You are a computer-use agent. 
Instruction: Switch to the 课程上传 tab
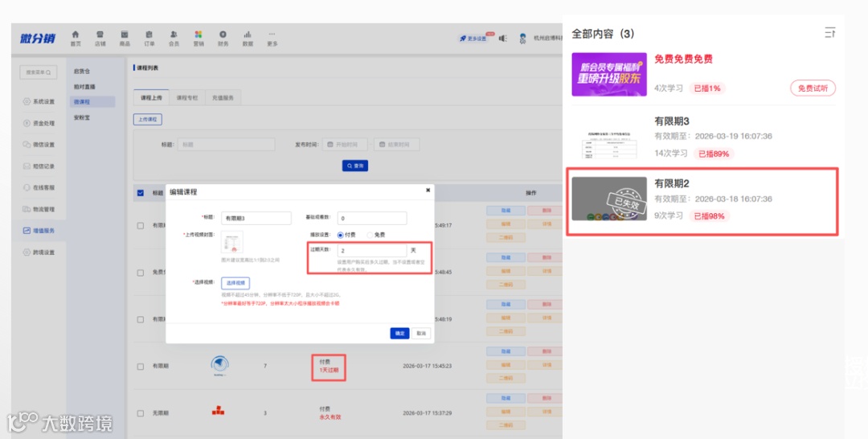151,97
